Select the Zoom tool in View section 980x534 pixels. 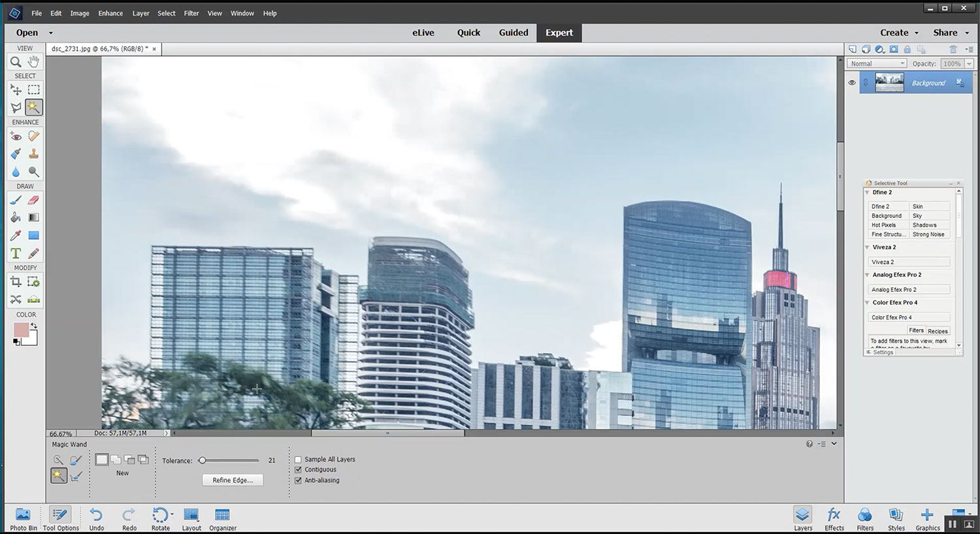(16, 62)
